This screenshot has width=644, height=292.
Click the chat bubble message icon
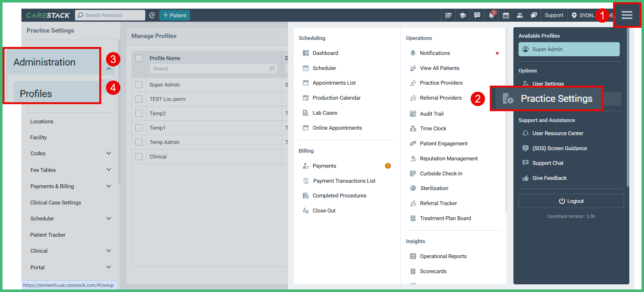(x=477, y=15)
